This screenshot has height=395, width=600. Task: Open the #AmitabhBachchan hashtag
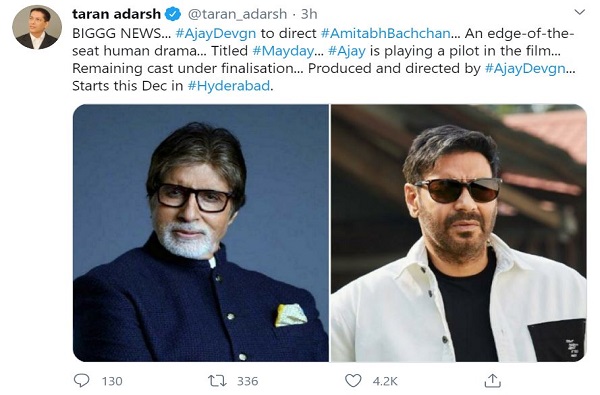(x=386, y=33)
